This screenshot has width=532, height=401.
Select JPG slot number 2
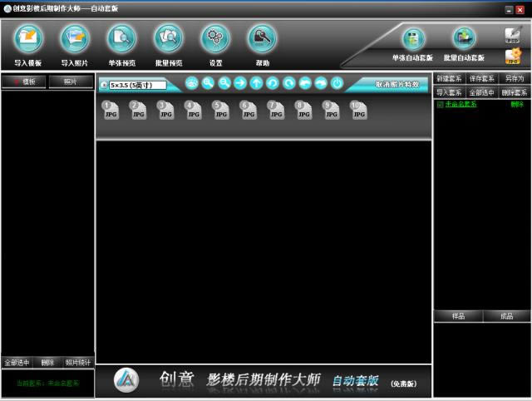coord(138,111)
